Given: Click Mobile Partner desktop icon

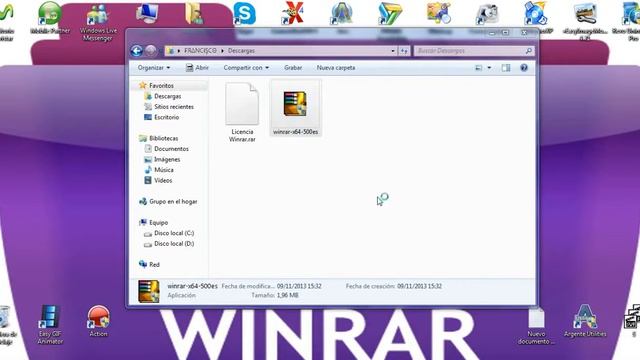Looking at the screenshot, I should coord(50,18).
